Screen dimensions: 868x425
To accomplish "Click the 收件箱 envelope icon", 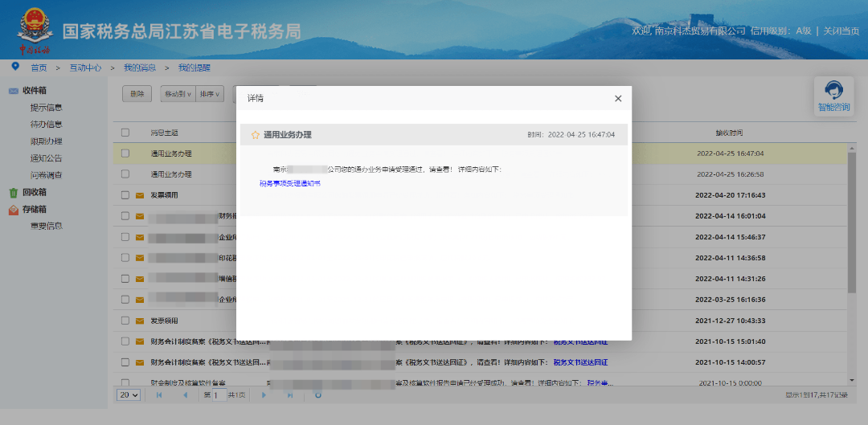I will [x=14, y=91].
